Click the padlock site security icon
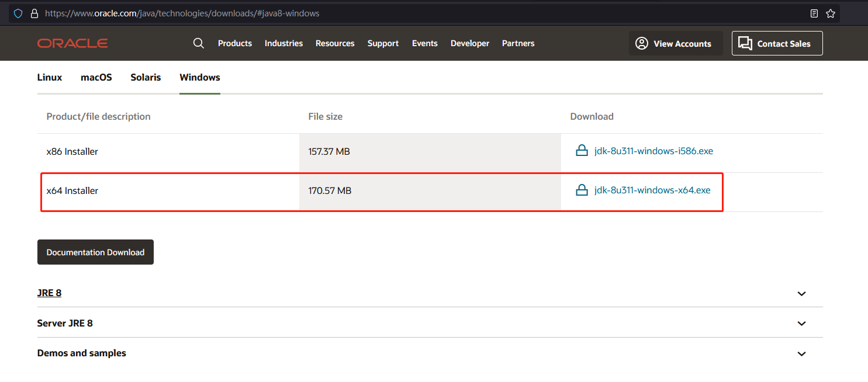 [x=34, y=13]
